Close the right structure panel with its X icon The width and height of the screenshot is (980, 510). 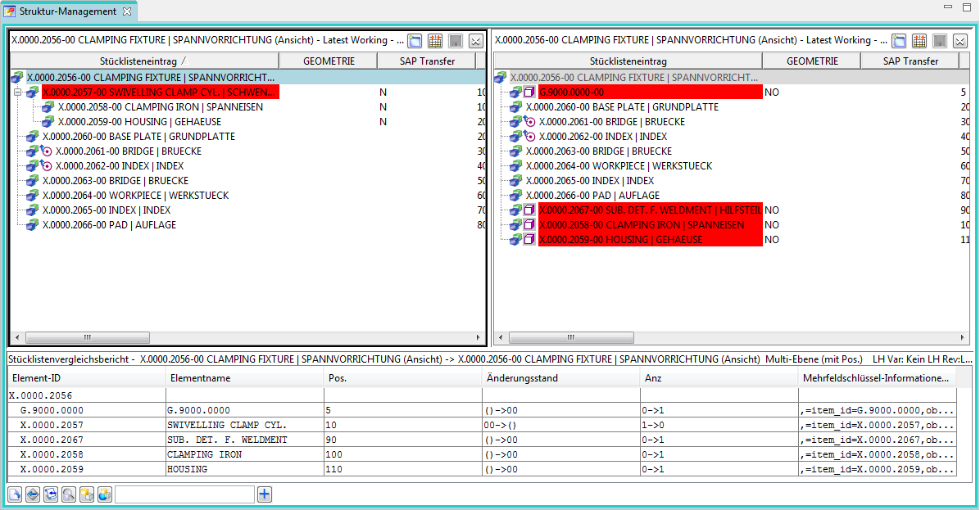(x=960, y=41)
